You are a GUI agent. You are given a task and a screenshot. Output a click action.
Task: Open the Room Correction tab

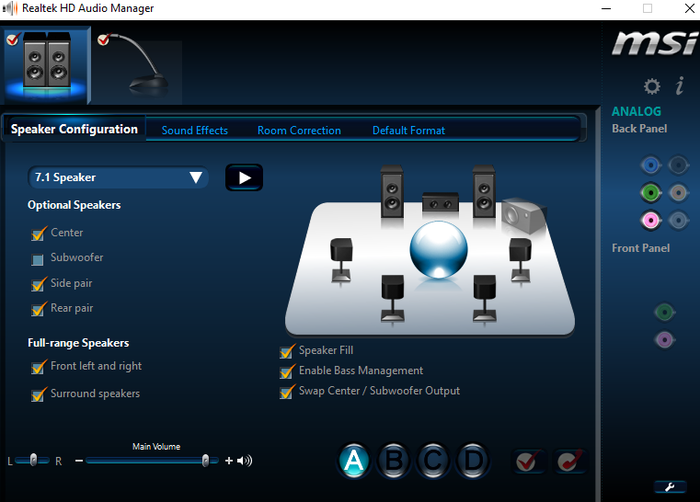pyautogui.click(x=298, y=130)
